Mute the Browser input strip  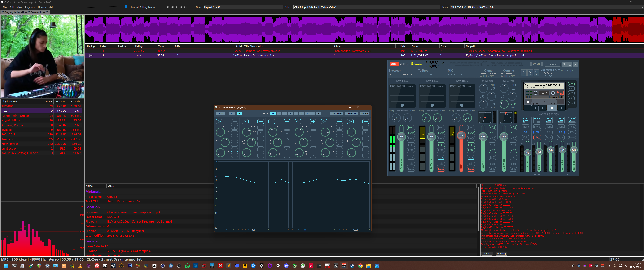point(411,170)
